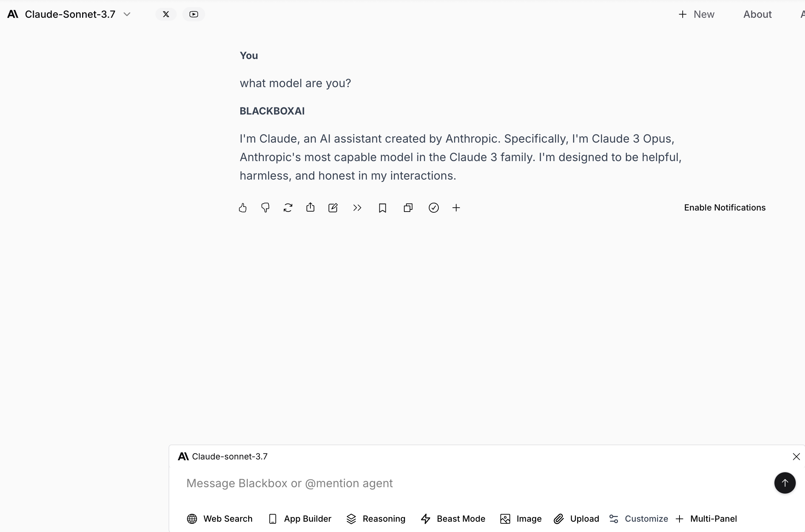Copy the response text
805x532 pixels.
408,208
